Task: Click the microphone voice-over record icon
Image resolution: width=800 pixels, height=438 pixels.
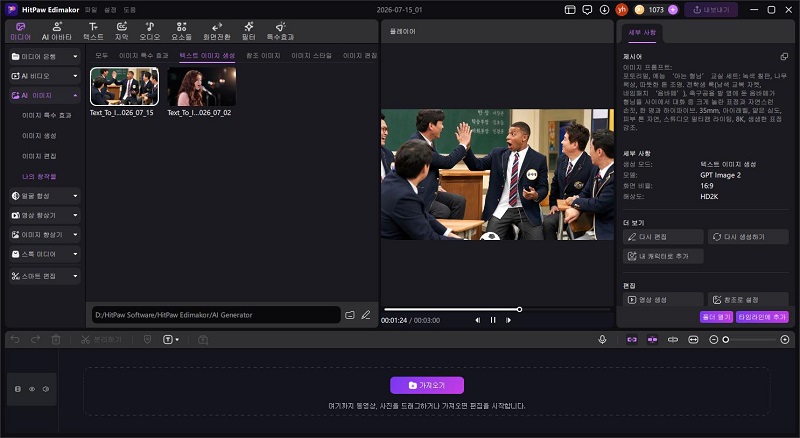Action: click(x=603, y=339)
